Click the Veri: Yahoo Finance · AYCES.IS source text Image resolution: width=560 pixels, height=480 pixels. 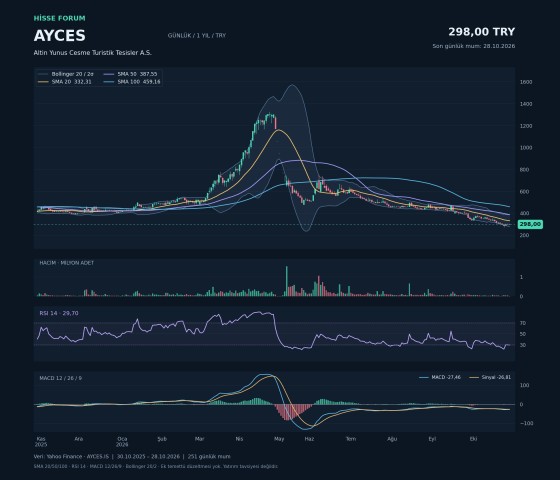[71, 456]
